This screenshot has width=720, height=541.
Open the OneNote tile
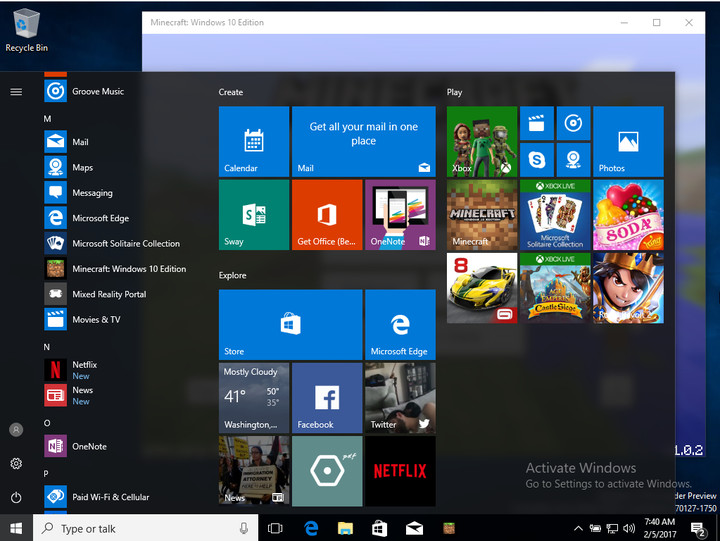[x=400, y=215]
